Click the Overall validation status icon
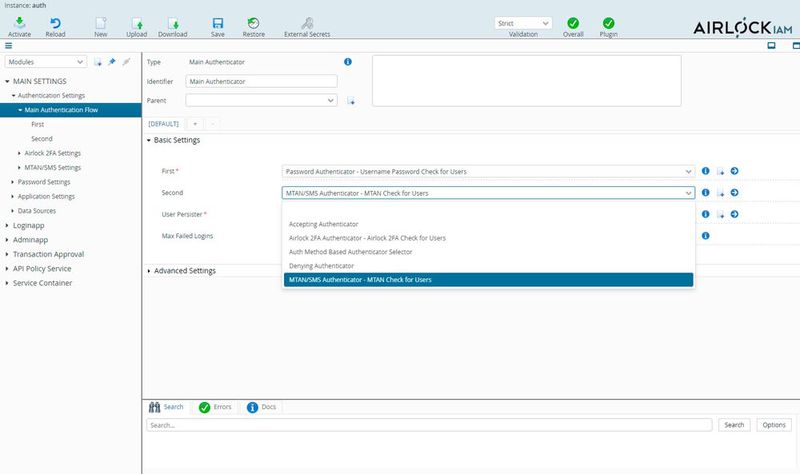Viewport: 800px width, 474px height. (573, 23)
